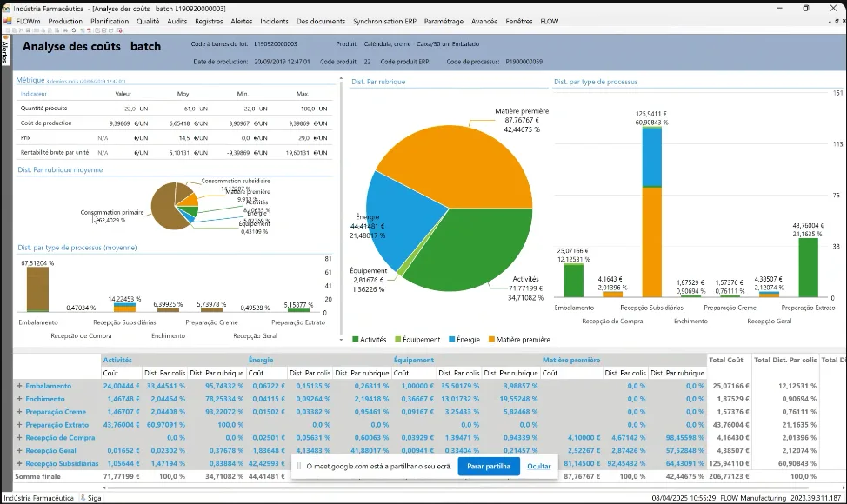Open the Paramétrage menu
The height and width of the screenshot is (504, 847).
(444, 21)
